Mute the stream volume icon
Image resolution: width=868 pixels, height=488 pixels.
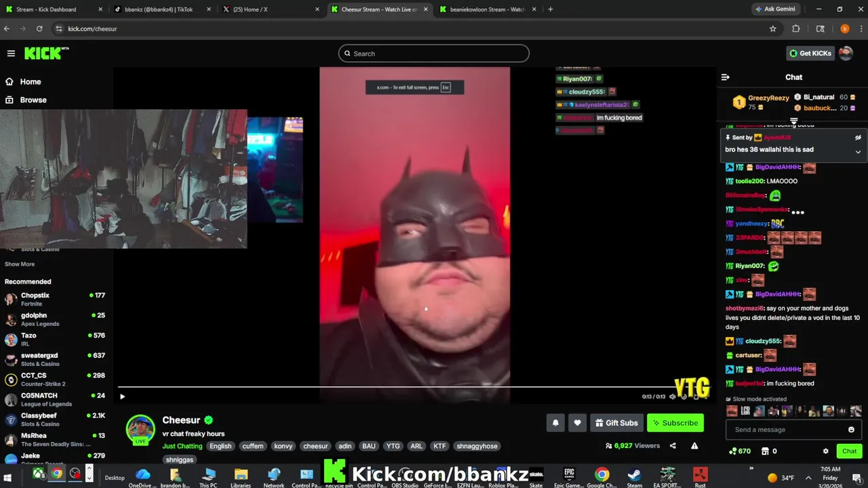672,396
